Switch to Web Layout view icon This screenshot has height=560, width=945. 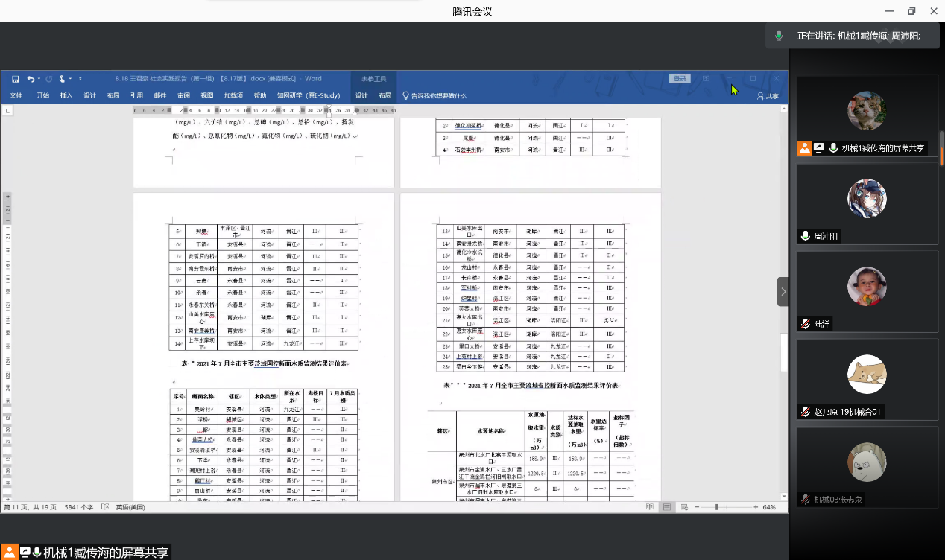pos(683,507)
